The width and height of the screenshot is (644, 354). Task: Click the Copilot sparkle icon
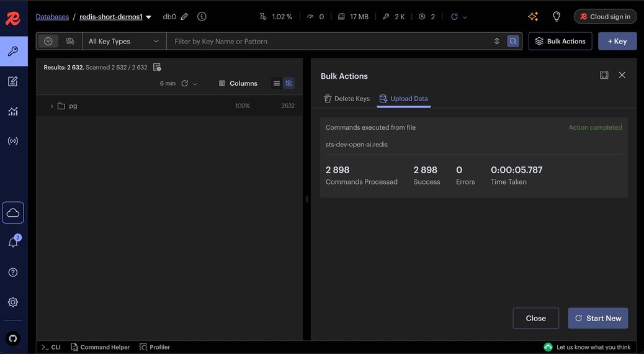click(533, 16)
